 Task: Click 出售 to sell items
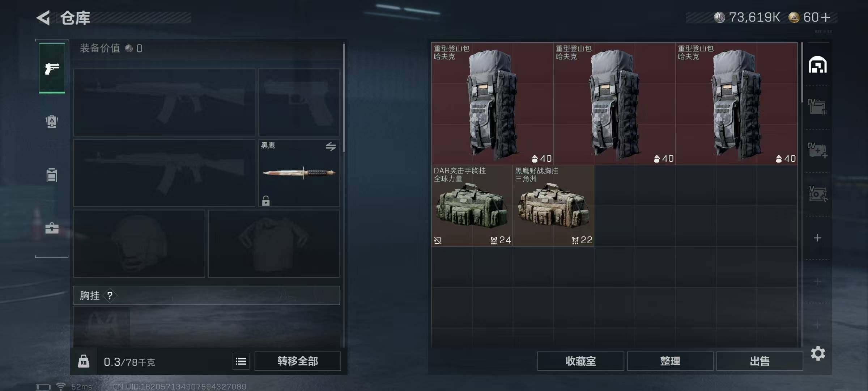pos(759,361)
